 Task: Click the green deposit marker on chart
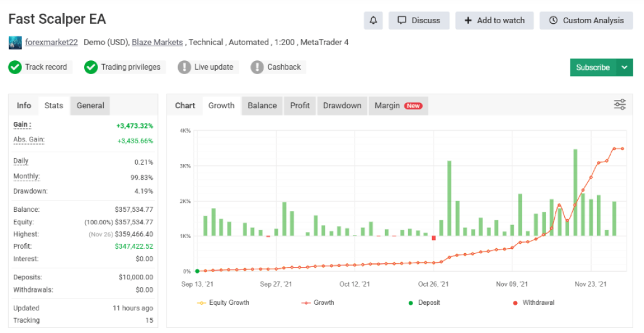coord(197,271)
